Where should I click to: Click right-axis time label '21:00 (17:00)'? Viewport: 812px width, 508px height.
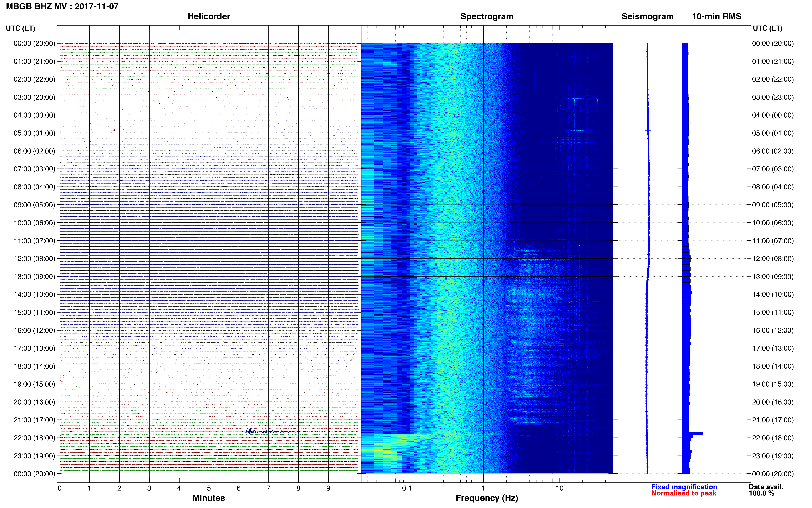pyautogui.click(x=773, y=420)
